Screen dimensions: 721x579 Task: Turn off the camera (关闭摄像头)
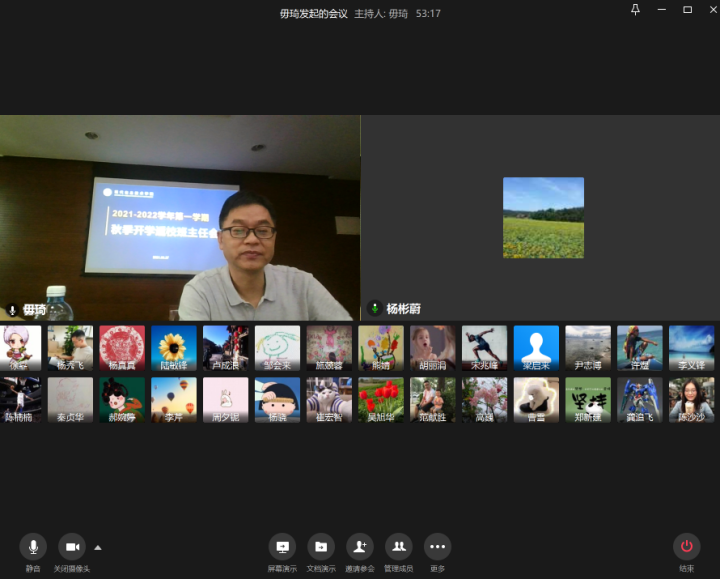[72, 546]
